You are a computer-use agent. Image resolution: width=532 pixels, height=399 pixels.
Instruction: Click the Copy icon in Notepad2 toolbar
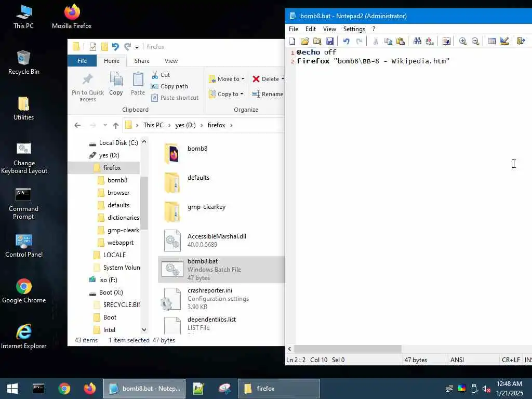(388, 42)
